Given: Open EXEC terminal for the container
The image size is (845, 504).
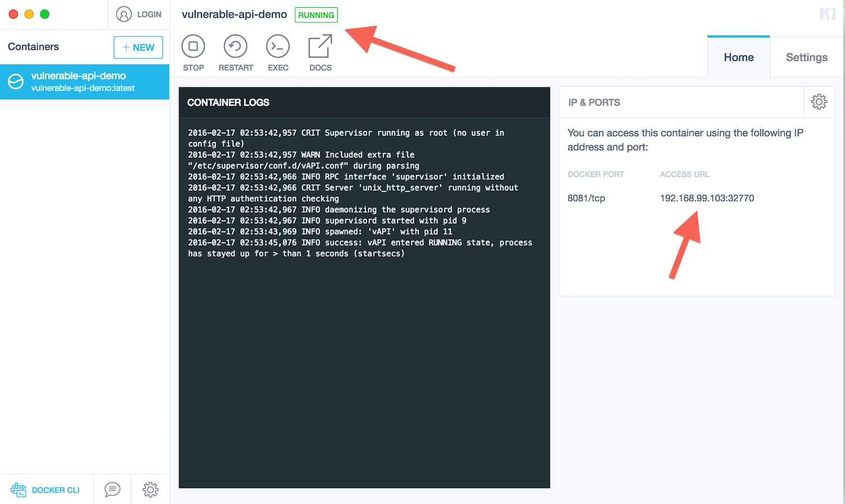Looking at the screenshot, I should (x=278, y=53).
